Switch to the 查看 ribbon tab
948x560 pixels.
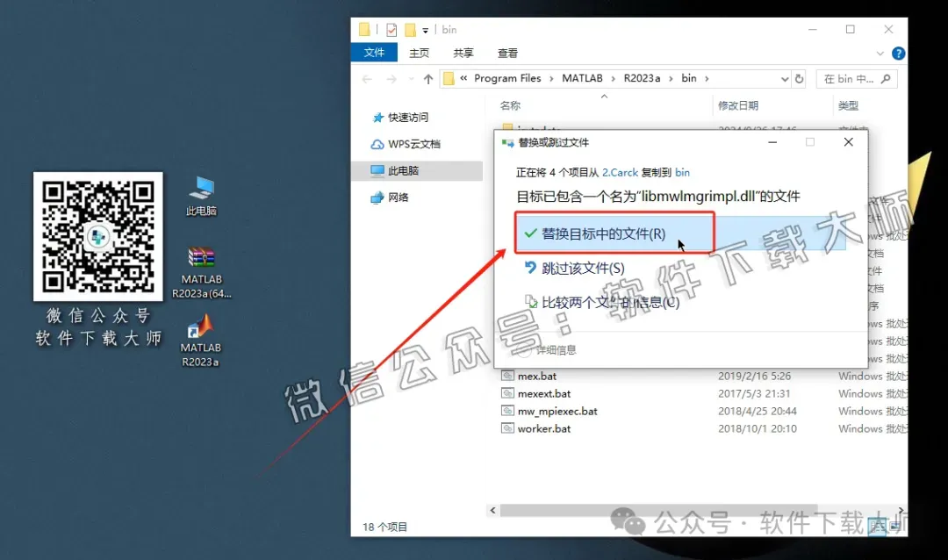[x=507, y=54]
